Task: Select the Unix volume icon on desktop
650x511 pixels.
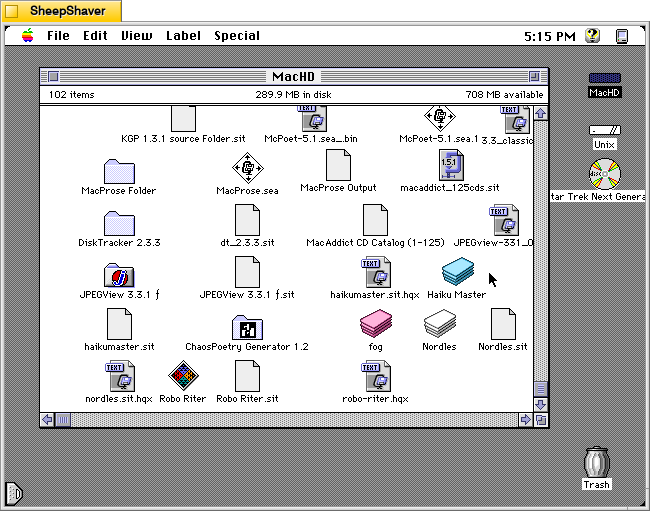Action: [x=605, y=130]
